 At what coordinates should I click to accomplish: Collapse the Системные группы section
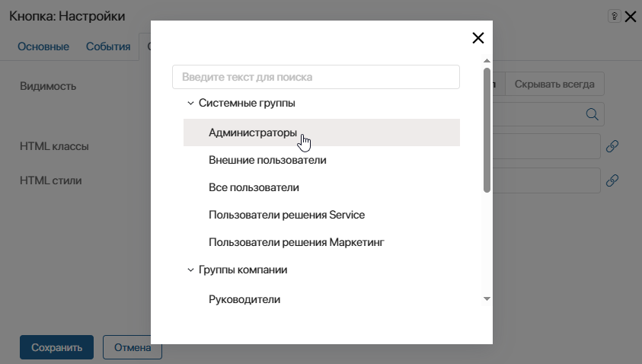point(190,103)
